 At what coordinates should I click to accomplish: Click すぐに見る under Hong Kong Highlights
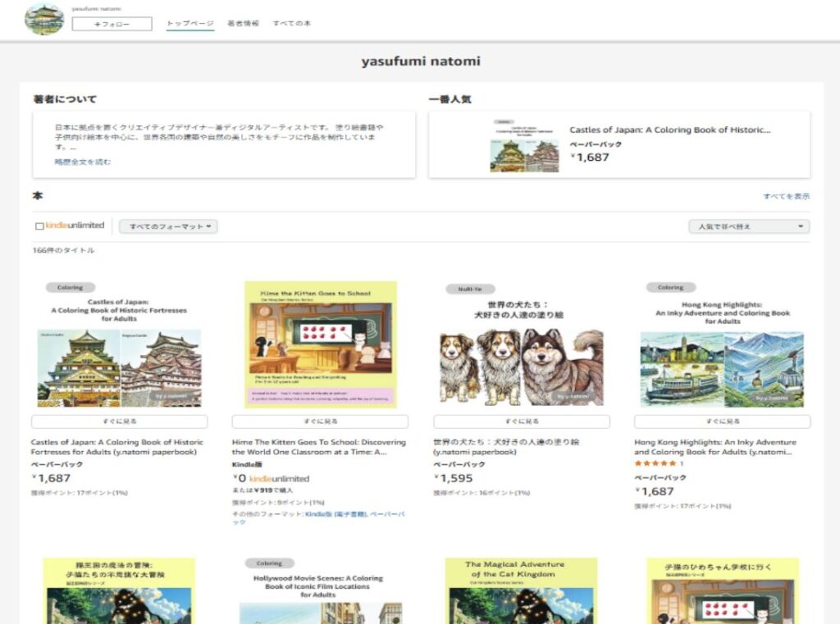point(722,421)
